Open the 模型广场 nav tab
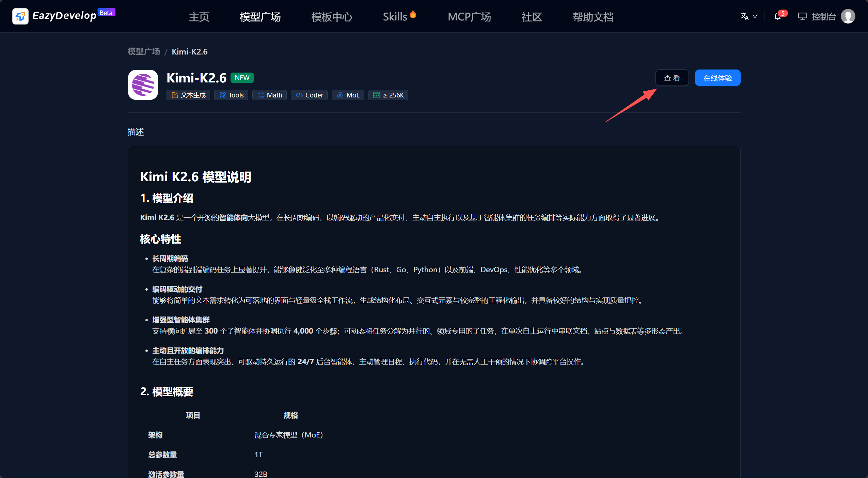Screen dimensions: 868x478 coord(260,17)
